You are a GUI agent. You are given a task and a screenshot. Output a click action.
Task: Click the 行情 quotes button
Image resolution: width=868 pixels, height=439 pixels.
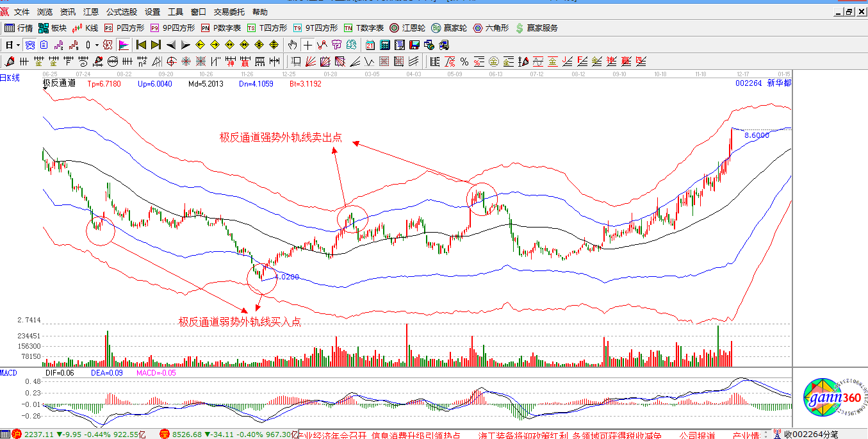tap(19, 28)
